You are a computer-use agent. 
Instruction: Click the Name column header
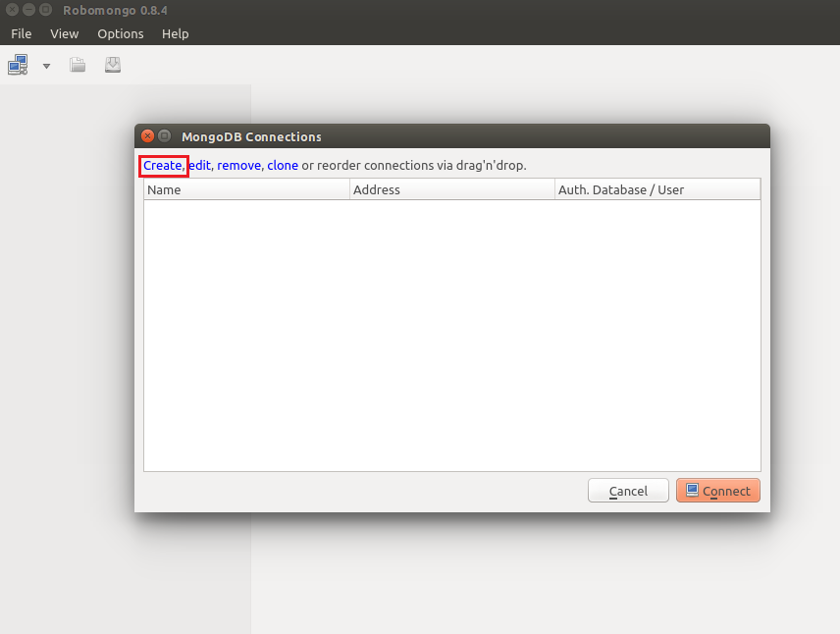pyautogui.click(x=247, y=189)
